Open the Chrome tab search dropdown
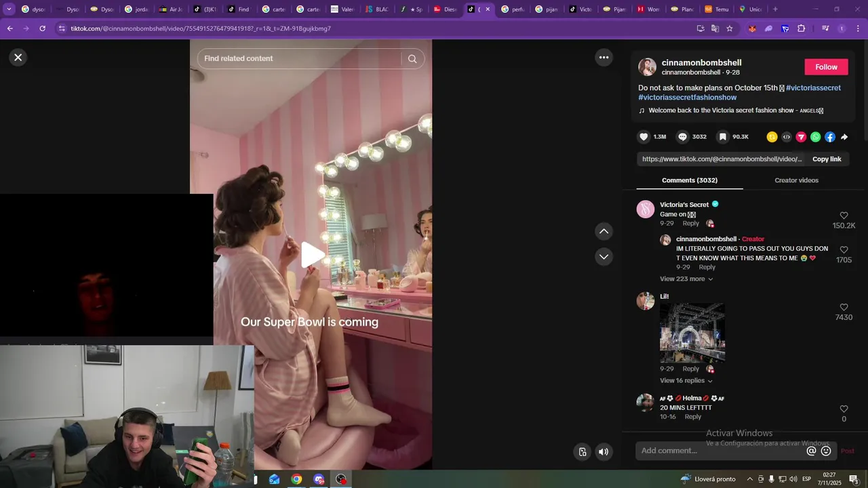 click(x=9, y=9)
